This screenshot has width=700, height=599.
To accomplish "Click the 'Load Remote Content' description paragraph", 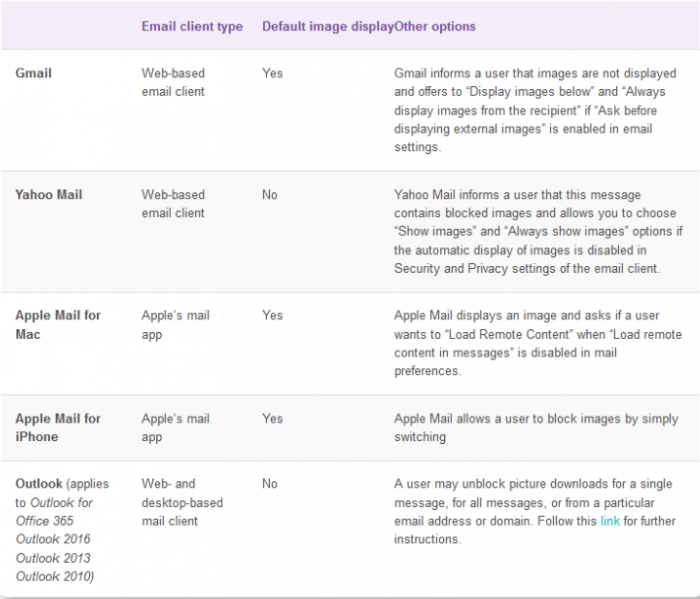I will click(x=538, y=343).
